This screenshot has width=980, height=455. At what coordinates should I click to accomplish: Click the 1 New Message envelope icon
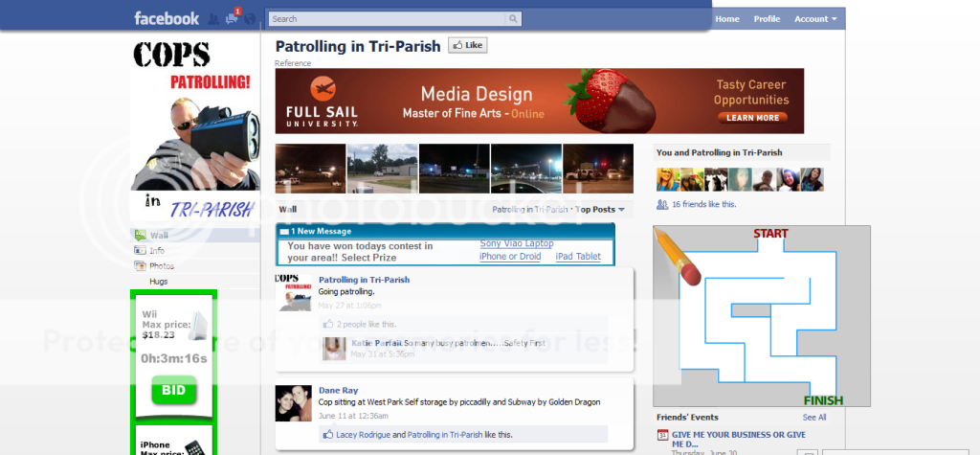pos(284,232)
